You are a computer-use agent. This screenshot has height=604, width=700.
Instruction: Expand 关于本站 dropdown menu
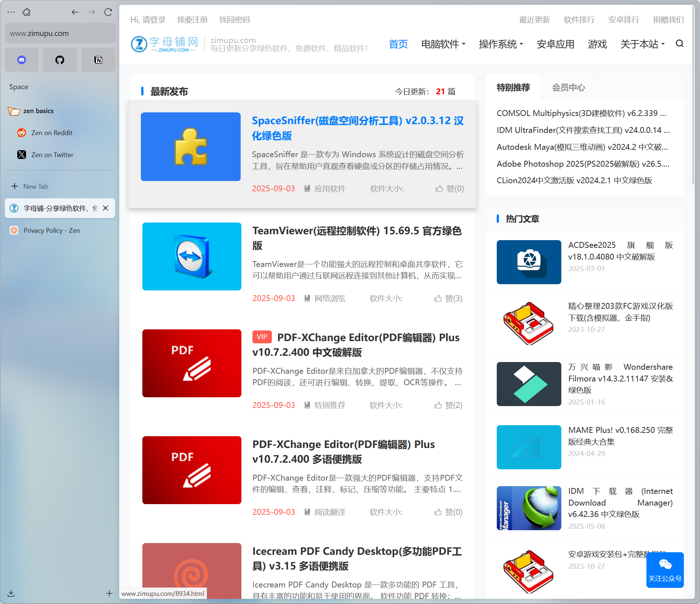pos(642,44)
